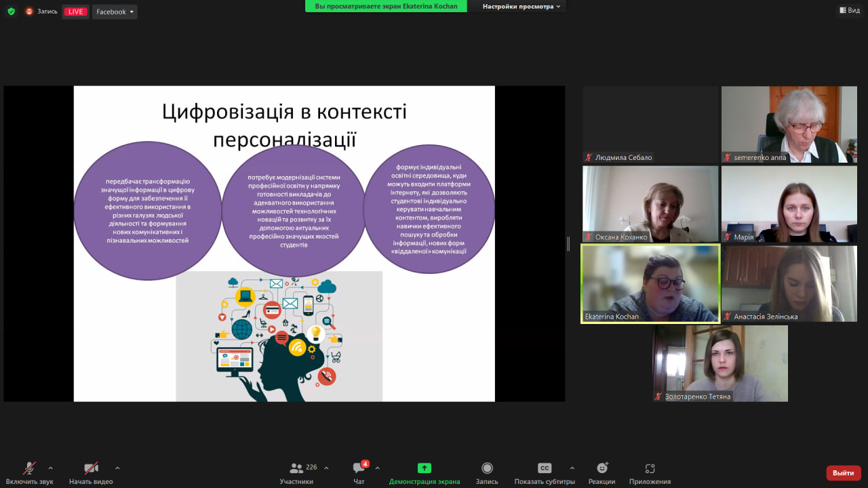
Task: Start your video with the camera icon
Action: [91, 468]
